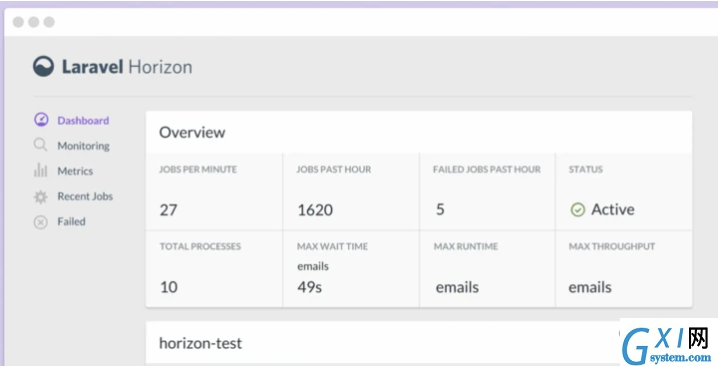Click the Total Processes value 10
Screen dimensions: 718x366
169,287
